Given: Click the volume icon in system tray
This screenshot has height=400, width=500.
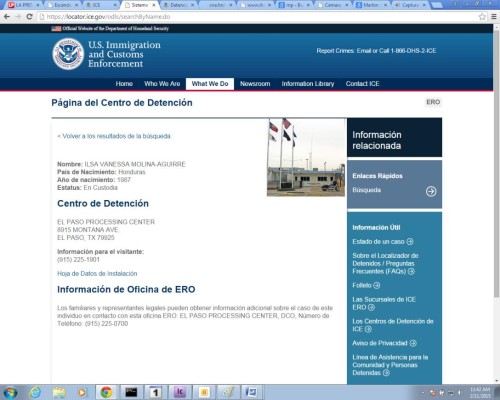Looking at the screenshot, I should (460, 393).
